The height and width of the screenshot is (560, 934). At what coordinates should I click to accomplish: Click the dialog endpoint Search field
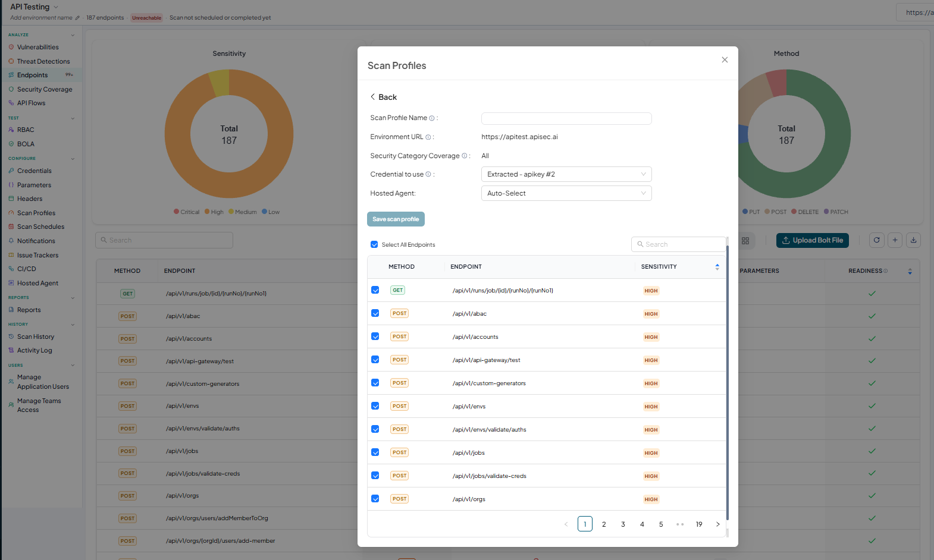678,244
